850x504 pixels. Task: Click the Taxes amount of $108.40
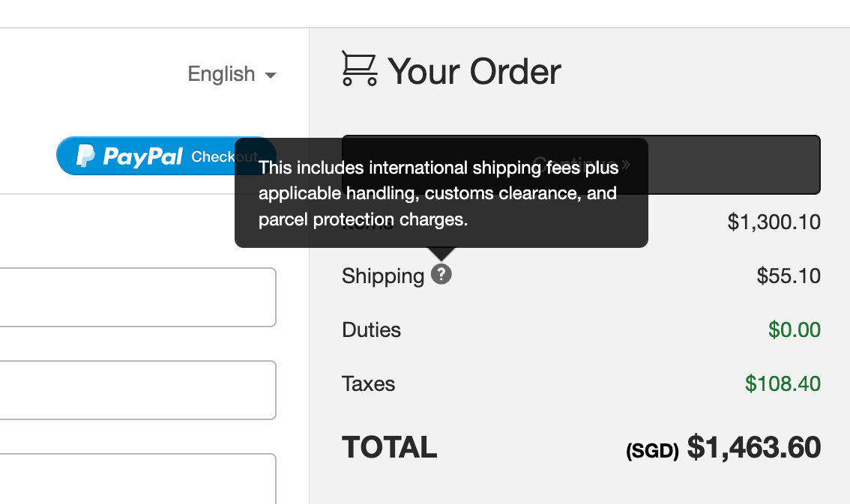(783, 383)
